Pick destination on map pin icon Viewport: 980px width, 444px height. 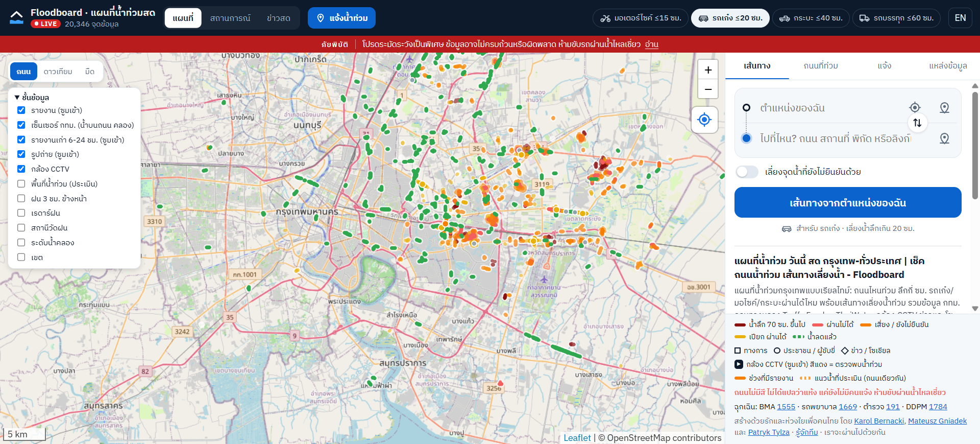pos(944,138)
